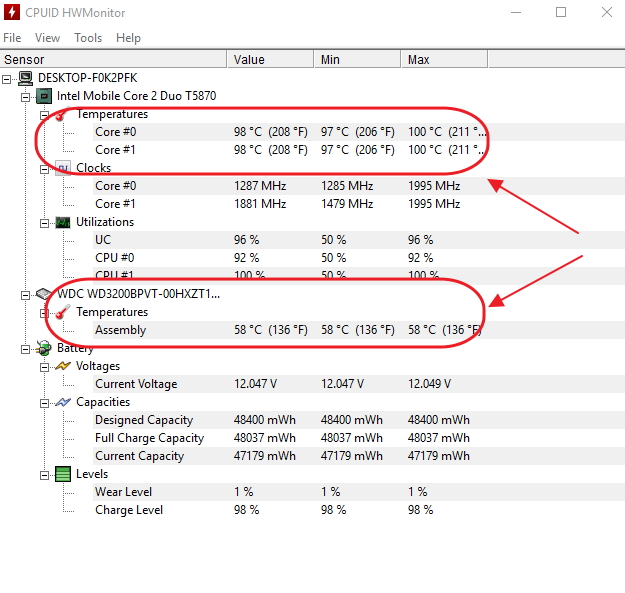Screen dimensions: 625x593
Task: Select Core #1 clock row at 1881 MHz
Action: 359,204
